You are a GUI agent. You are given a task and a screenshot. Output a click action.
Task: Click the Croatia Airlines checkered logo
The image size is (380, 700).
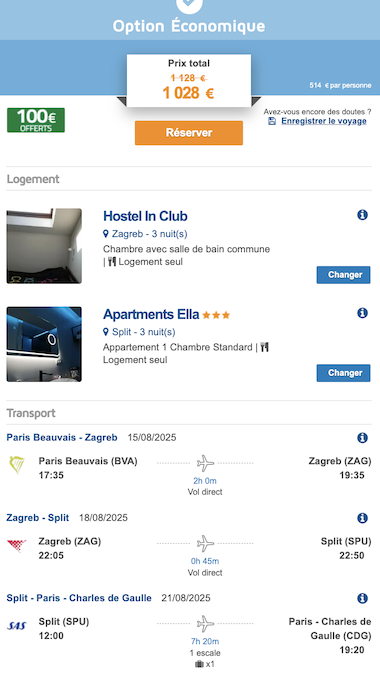pos(17,545)
